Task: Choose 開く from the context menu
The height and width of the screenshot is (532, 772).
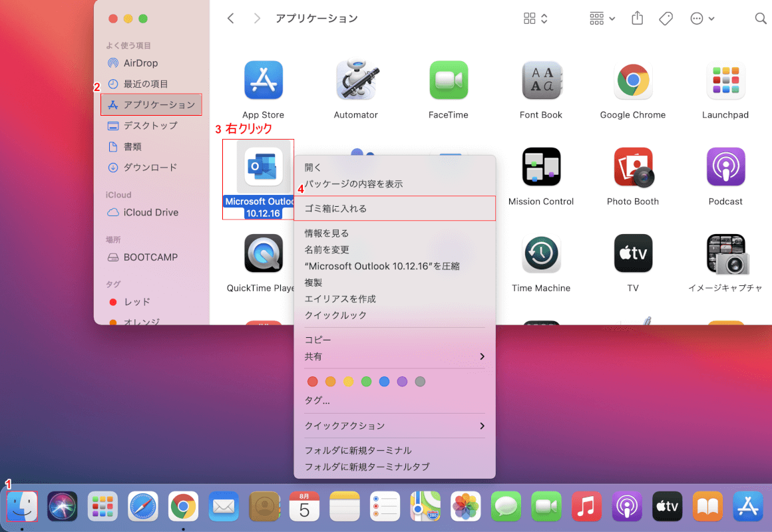Action: tap(395, 168)
